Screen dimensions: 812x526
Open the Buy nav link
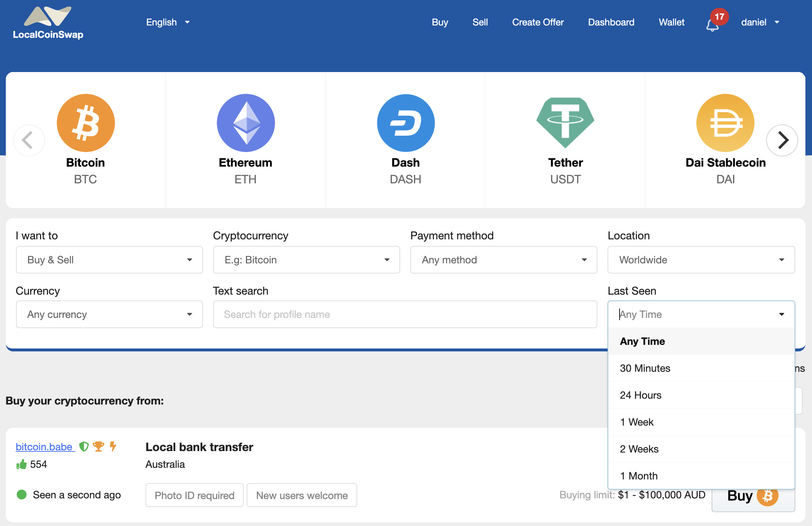pos(440,22)
